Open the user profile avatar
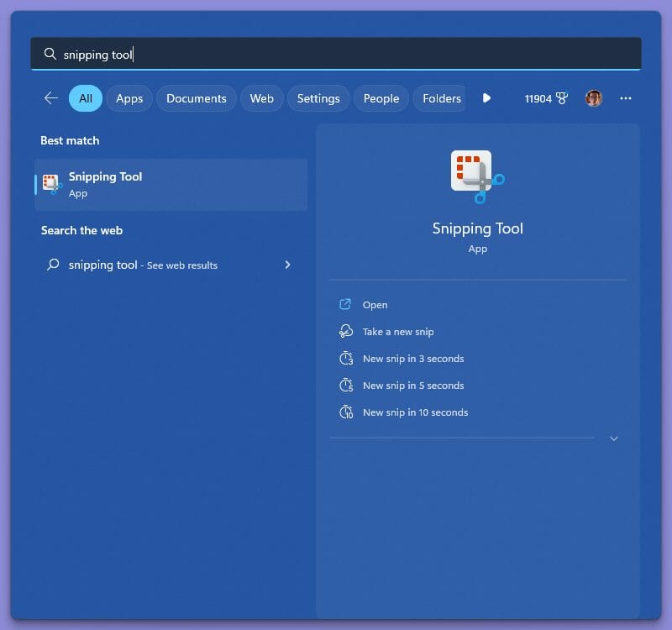Viewport: 672px width, 630px height. pyautogui.click(x=594, y=98)
